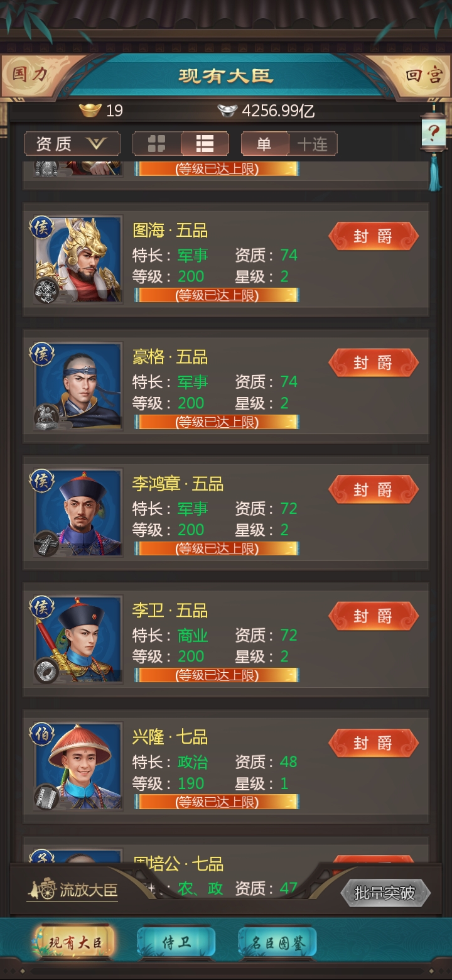Toggle to 十连 ten-times mode

313,144
